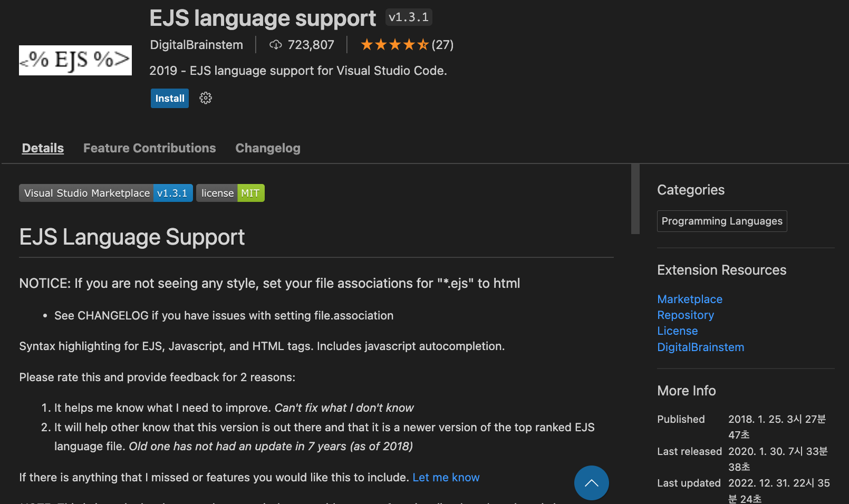Click the 723,807 install count
849x504 pixels.
coord(311,45)
